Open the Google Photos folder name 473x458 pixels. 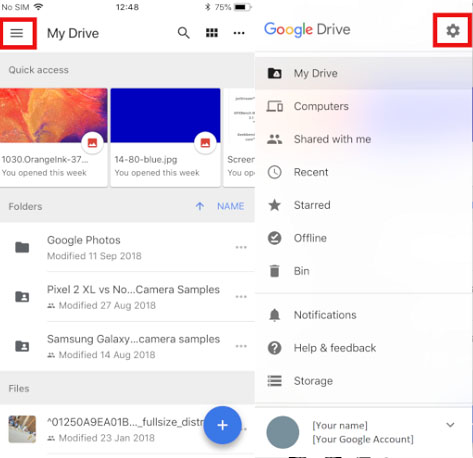84,240
